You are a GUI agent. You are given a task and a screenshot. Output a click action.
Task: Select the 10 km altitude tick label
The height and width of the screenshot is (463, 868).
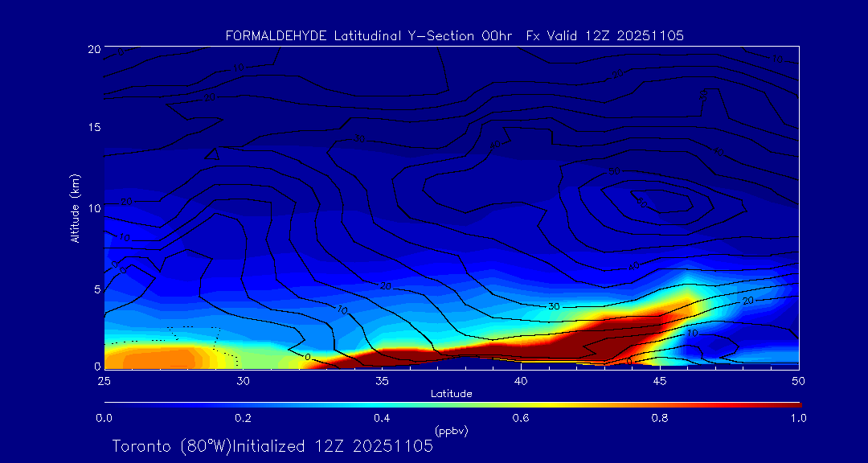point(93,208)
